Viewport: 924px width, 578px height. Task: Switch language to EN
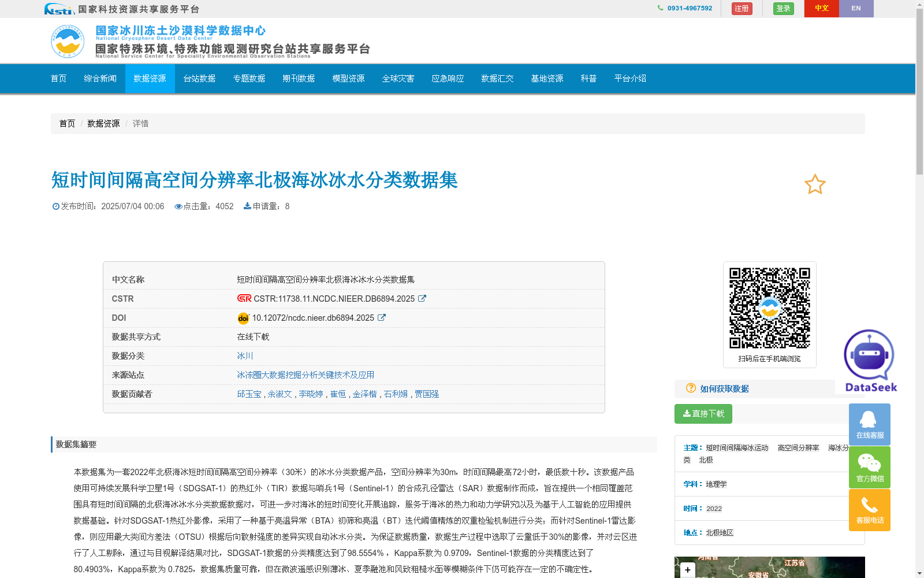click(856, 8)
